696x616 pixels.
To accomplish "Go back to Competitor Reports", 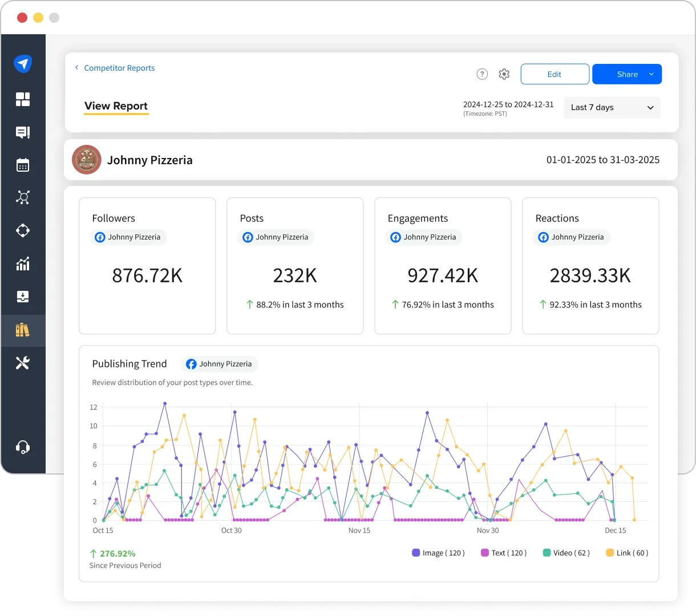I will point(119,68).
